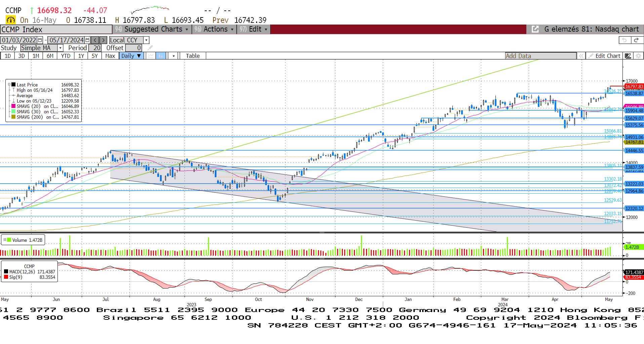Select the 1M range tab

coord(36,56)
